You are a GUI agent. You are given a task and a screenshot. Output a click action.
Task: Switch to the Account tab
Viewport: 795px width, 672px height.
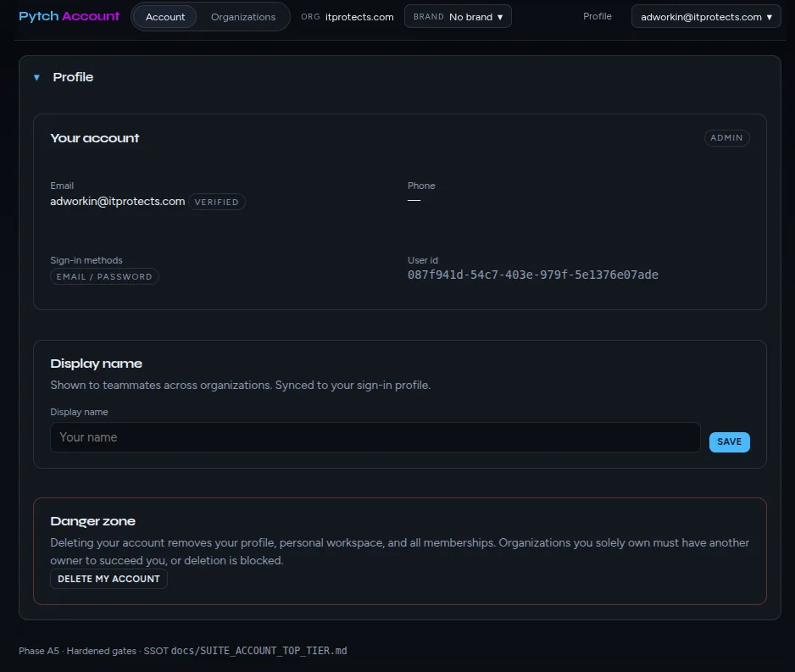pyautogui.click(x=165, y=17)
